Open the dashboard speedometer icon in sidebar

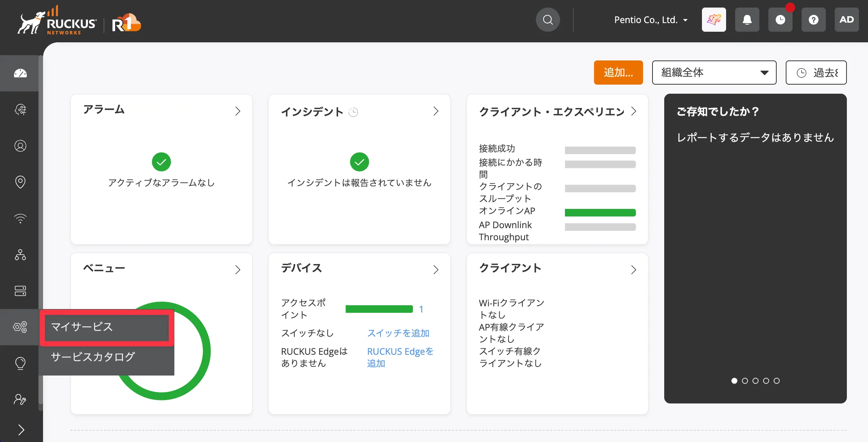20,73
